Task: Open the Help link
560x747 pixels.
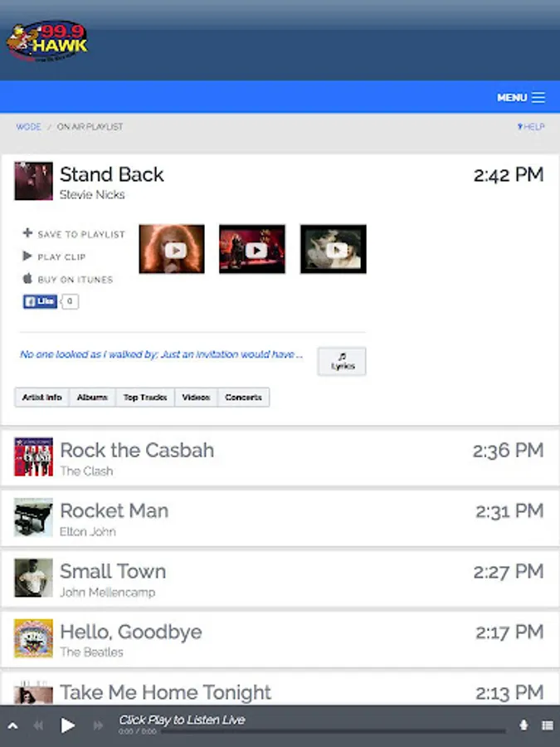Action: [x=531, y=127]
